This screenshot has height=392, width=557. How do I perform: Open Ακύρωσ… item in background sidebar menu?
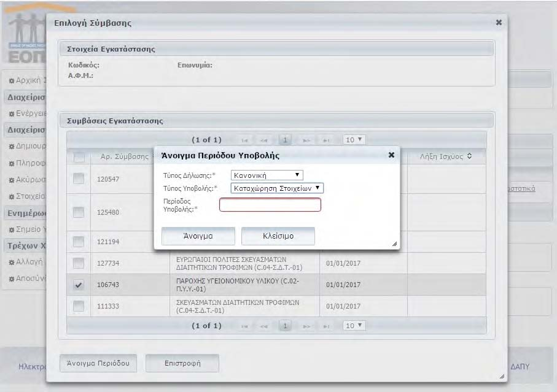pyautogui.click(x=28, y=180)
